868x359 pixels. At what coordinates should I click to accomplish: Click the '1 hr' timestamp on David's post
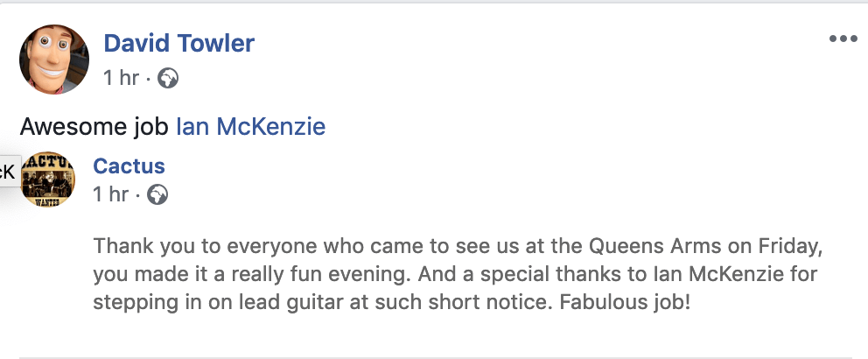121,79
